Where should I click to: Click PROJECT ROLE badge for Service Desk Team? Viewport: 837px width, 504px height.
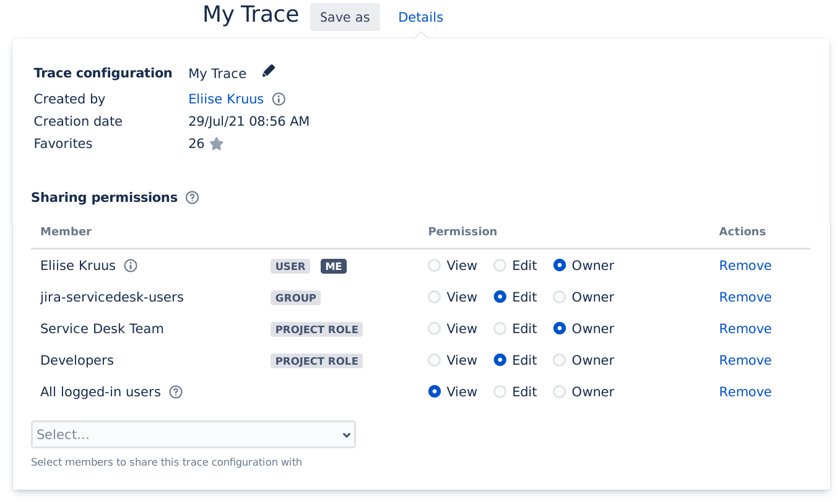tap(316, 329)
